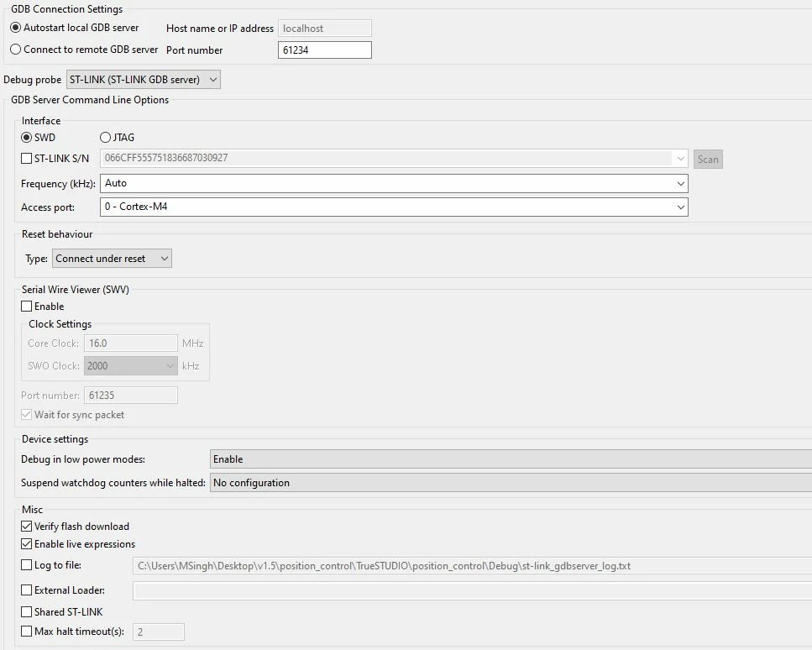Viewport: 812px width, 650px height.
Task: Open the SWO Clock dropdown
Action: (130, 366)
